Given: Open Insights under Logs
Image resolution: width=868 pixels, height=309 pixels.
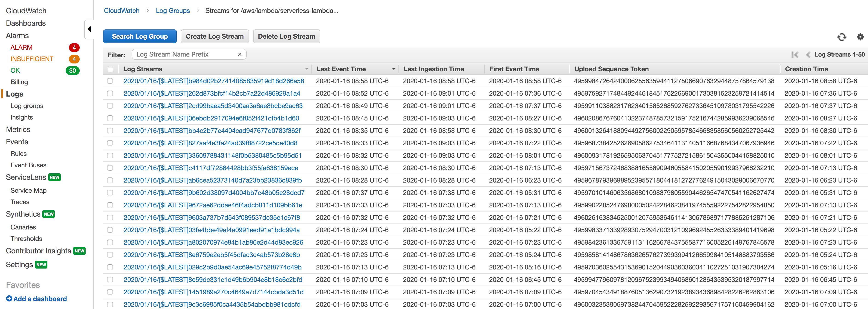Looking at the screenshot, I should [x=21, y=117].
